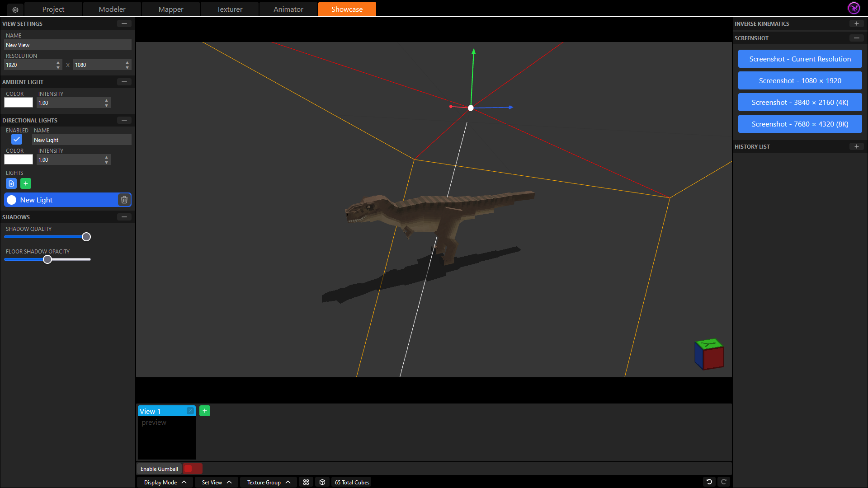This screenshot has height=488, width=868.
Task: Switch to the Texturer tab
Action: (230, 9)
